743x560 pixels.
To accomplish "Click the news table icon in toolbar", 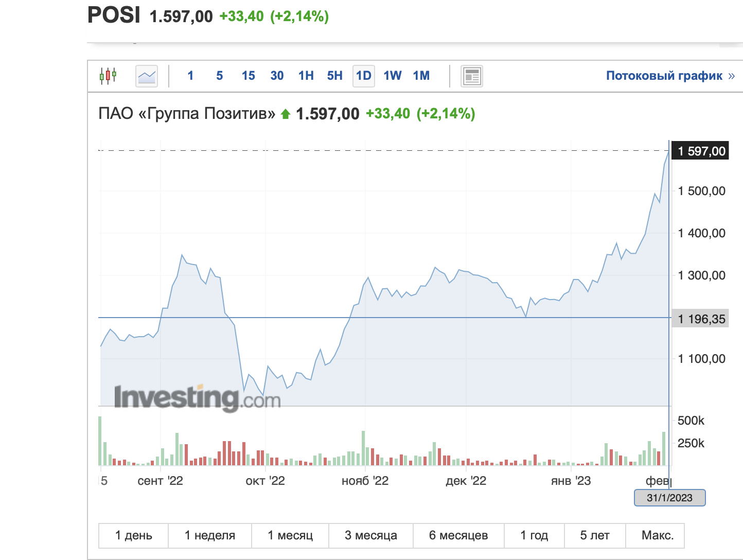I will pyautogui.click(x=471, y=76).
